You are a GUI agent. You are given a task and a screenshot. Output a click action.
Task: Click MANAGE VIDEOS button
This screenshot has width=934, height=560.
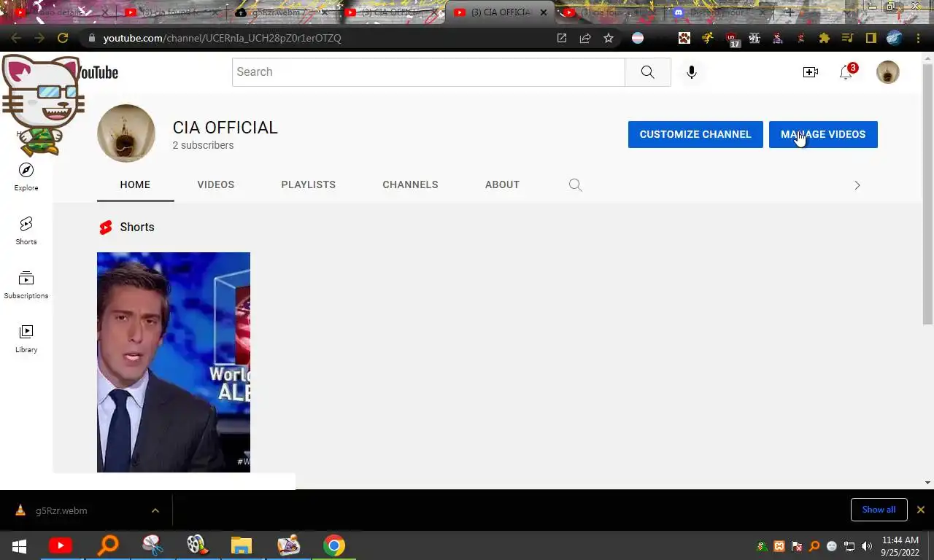(823, 134)
